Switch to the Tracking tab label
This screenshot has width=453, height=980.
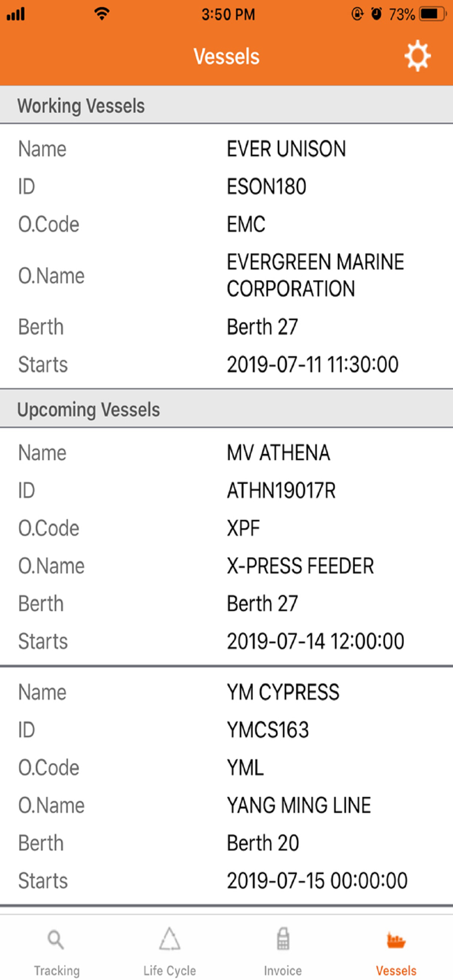coord(56,970)
